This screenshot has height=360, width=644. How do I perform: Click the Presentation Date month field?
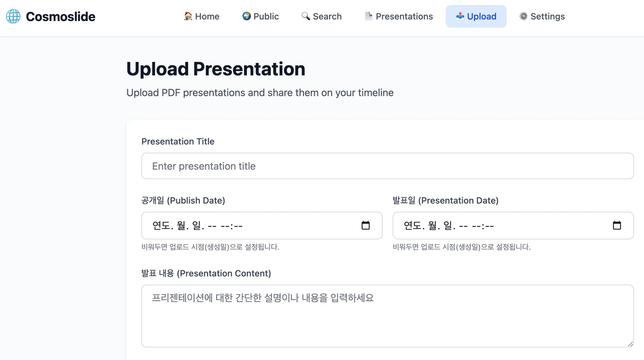pyautogui.click(x=433, y=226)
